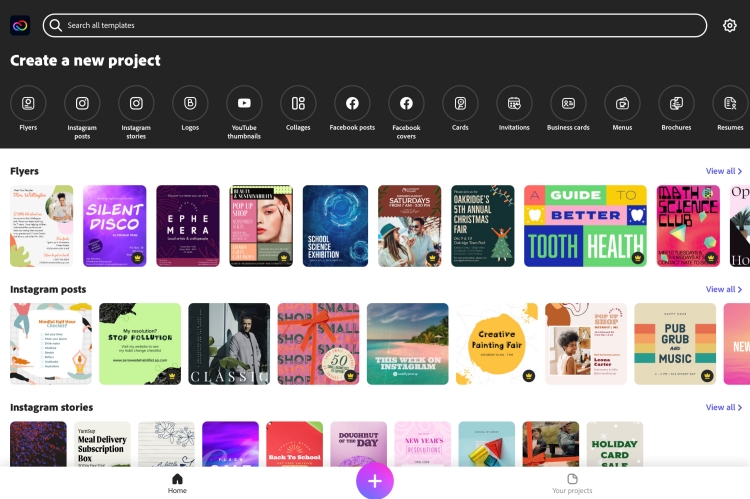Choose the New Year's Resolutions story
Screen dimensions: 750x499
pos(423,444)
